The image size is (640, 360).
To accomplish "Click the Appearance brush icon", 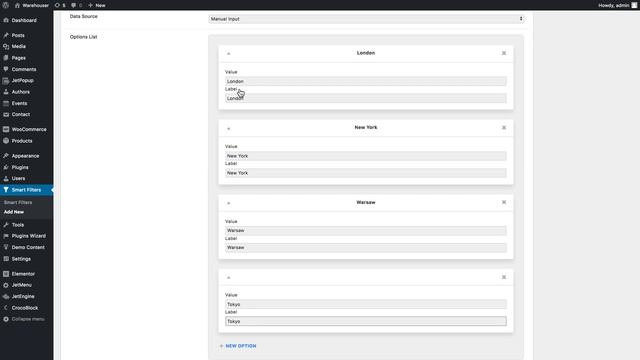I will point(6,156).
